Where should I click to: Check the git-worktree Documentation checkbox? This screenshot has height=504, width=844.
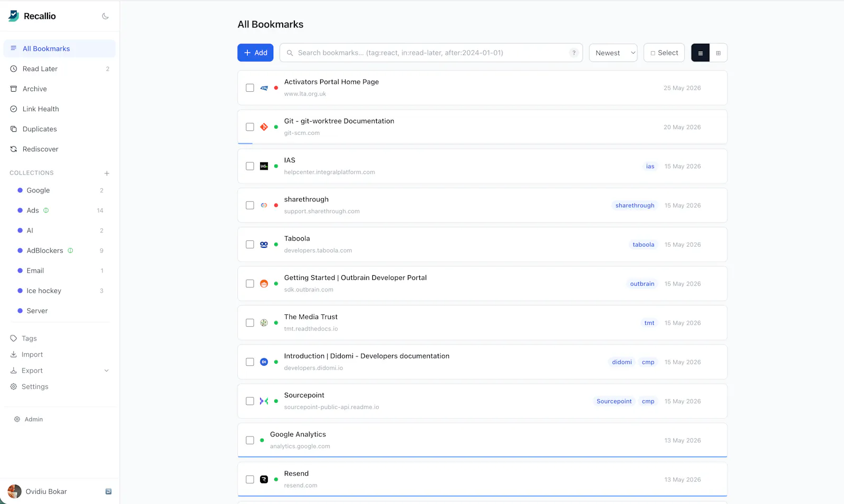click(x=250, y=127)
